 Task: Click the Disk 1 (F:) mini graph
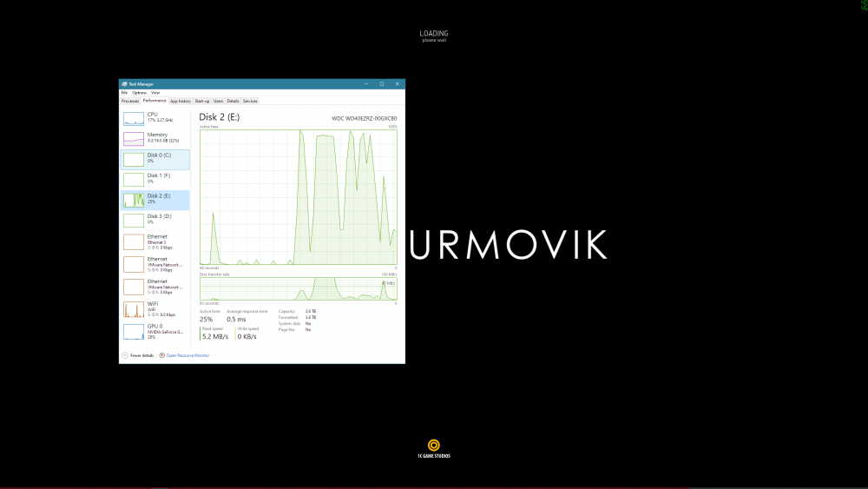tap(134, 180)
